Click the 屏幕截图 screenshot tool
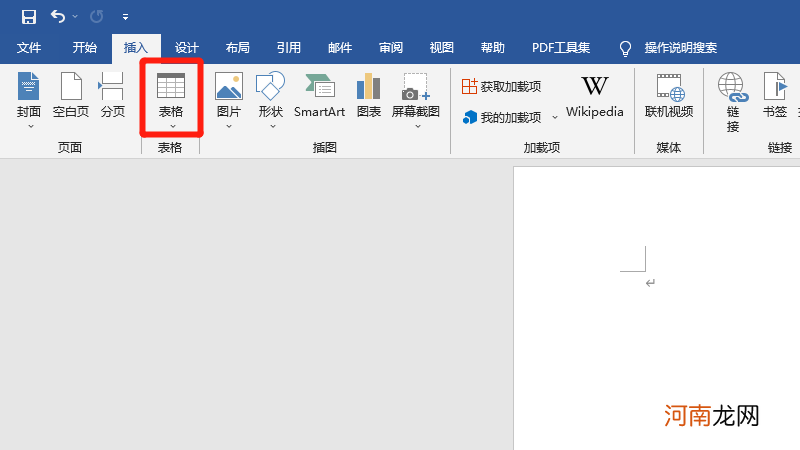The width and height of the screenshot is (800, 450). [x=416, y=94]
